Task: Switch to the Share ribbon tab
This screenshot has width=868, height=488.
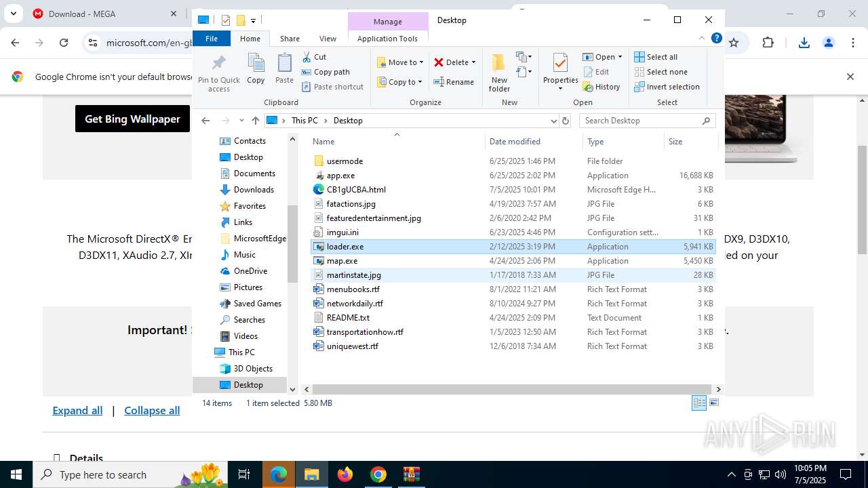Action: (x=290, y=39)
